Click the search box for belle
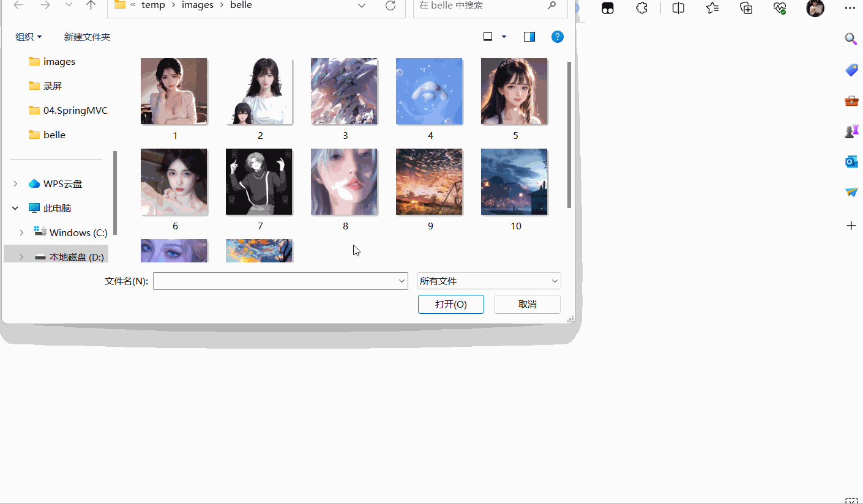 click(490, 6)
